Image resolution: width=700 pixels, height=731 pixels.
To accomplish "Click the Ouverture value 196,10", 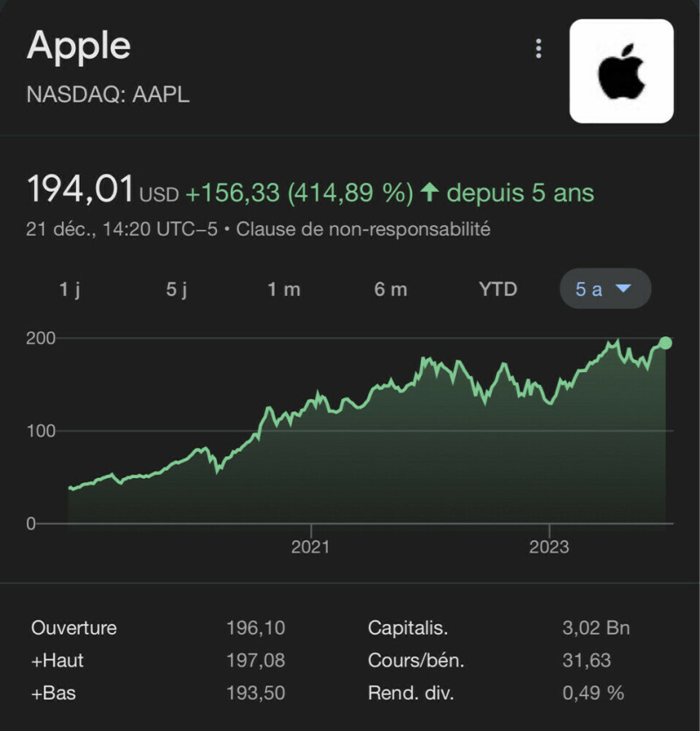I will pos(255,628).
